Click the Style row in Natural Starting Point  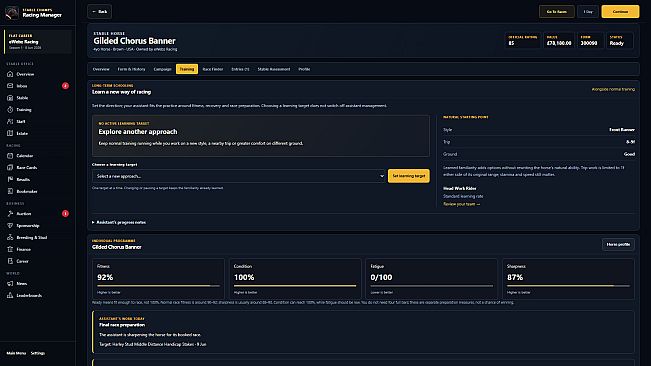(x=538, y=130)
